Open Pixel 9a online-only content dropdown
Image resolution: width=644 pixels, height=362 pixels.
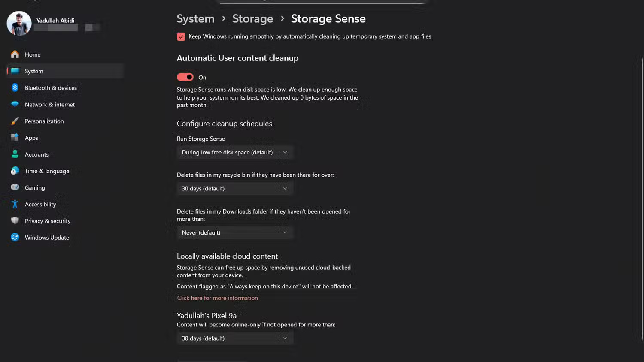234,338
